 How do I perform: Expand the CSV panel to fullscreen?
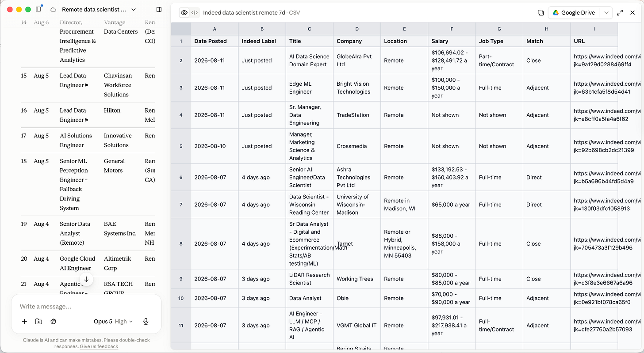620,13
